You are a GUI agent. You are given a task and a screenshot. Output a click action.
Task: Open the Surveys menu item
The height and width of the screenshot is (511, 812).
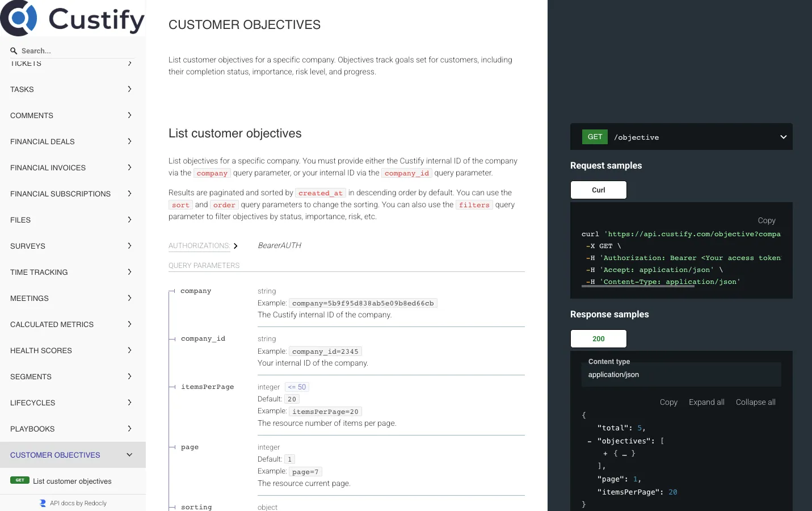point(73,246)
